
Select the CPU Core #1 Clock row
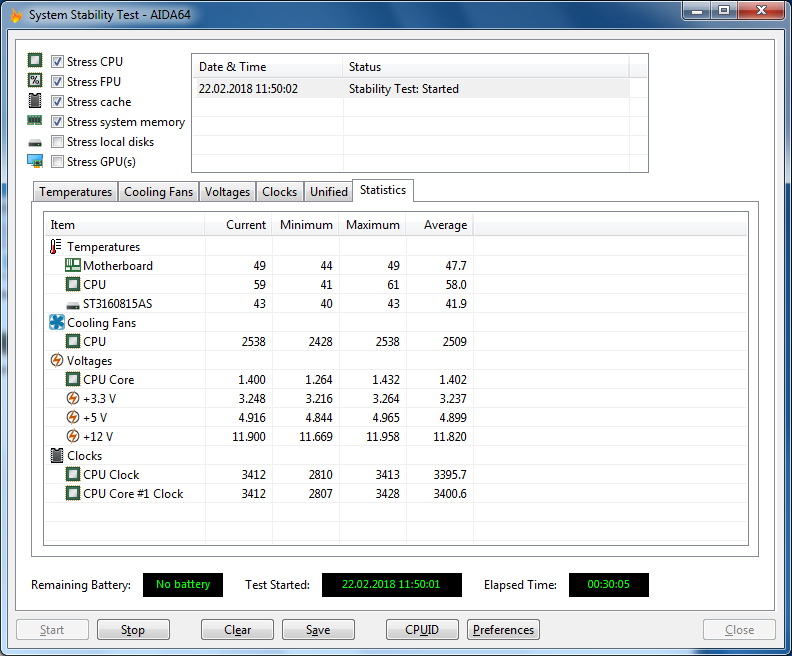click(x=133, y=494)
